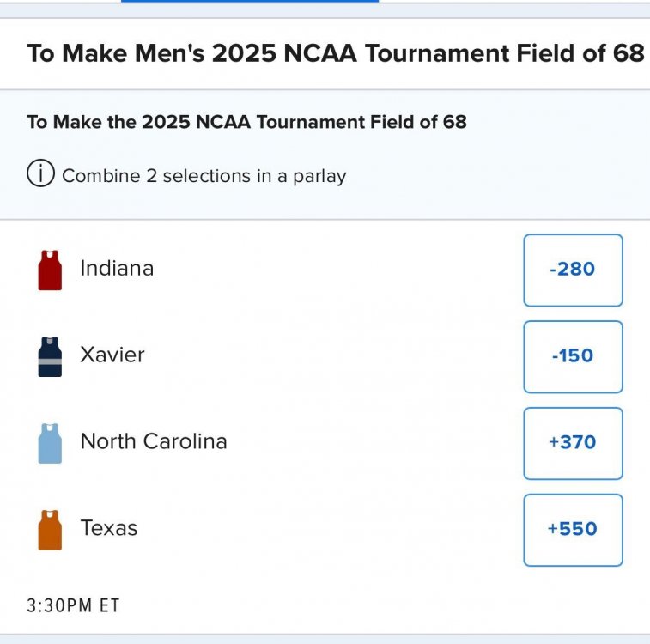Tap the "Combine 2 selections in a parlay" text
Image resolution: width=650 pixels, height=644 pixels.
[x=204, y=176]
